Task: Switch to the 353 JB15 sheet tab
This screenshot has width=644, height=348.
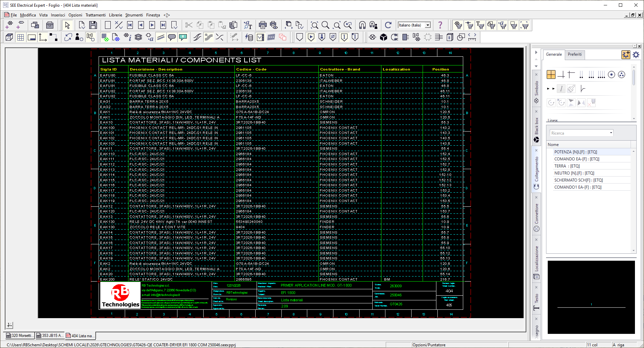Action: (50, 336)
